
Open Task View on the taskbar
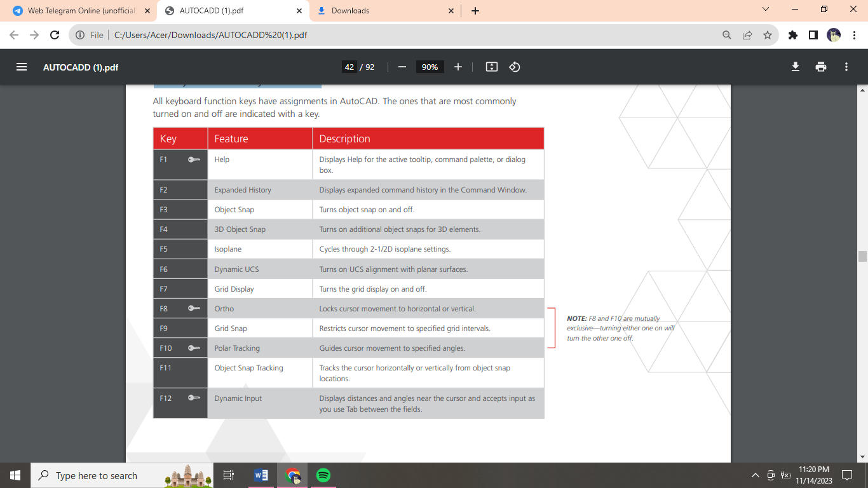[x=229, y=475]
